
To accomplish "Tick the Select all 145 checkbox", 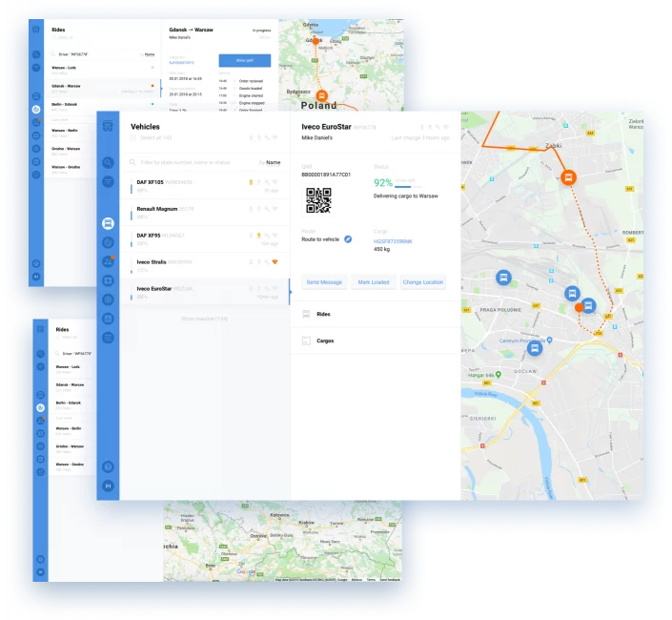I will (133, 137).
